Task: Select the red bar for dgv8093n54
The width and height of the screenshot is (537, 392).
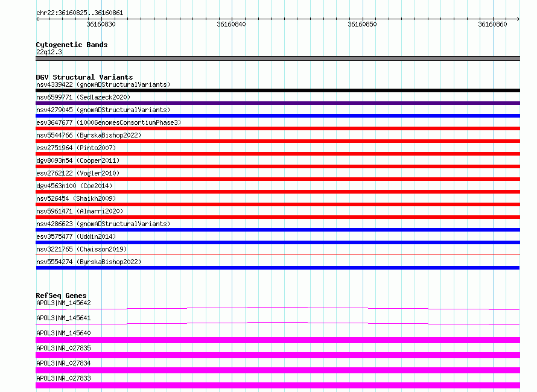Action: tap(278, 166)
